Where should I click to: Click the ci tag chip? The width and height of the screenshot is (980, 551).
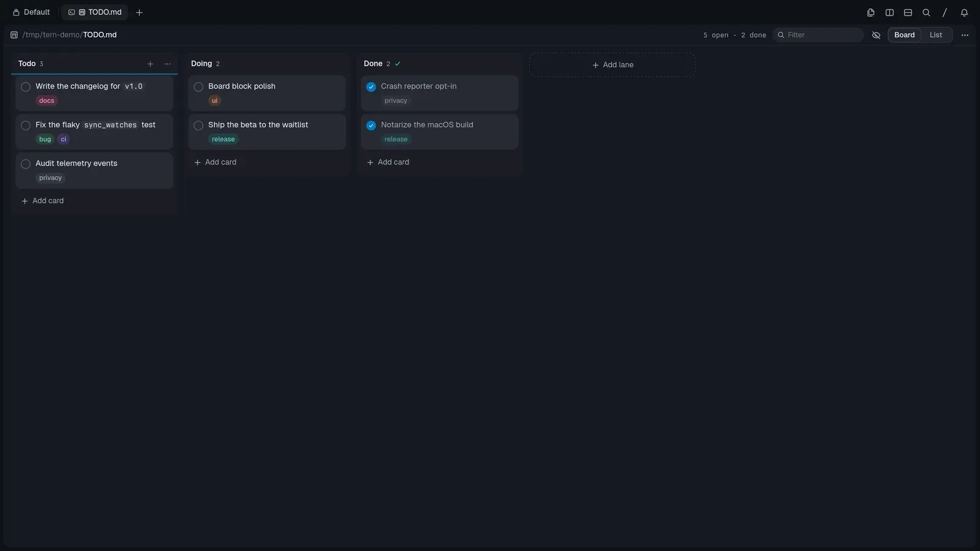[x=64, y=139]
